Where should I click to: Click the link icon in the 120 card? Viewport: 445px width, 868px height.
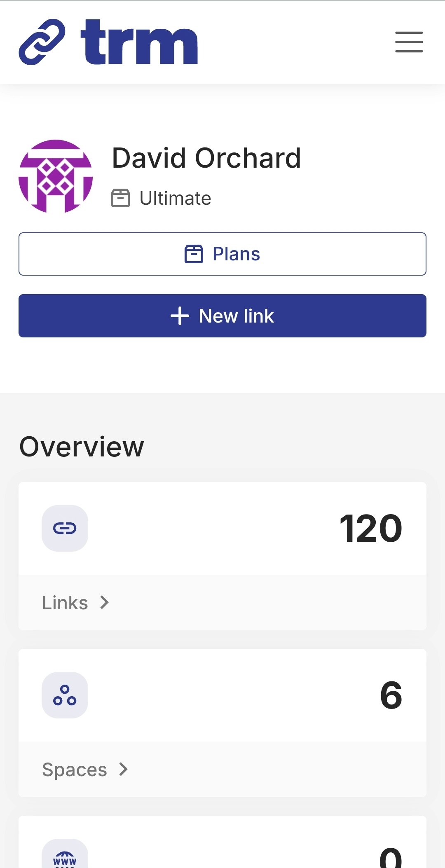point(65,528)
